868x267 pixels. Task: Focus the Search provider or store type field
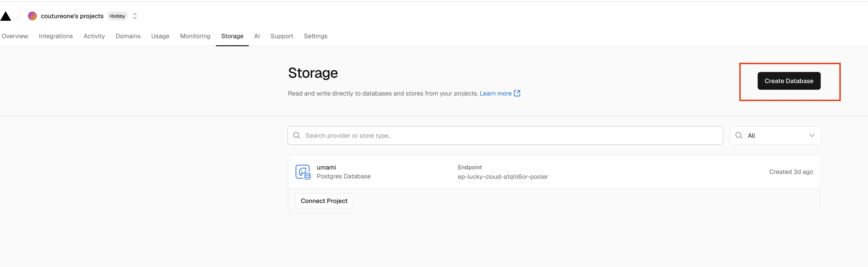(x=505, y=135)
